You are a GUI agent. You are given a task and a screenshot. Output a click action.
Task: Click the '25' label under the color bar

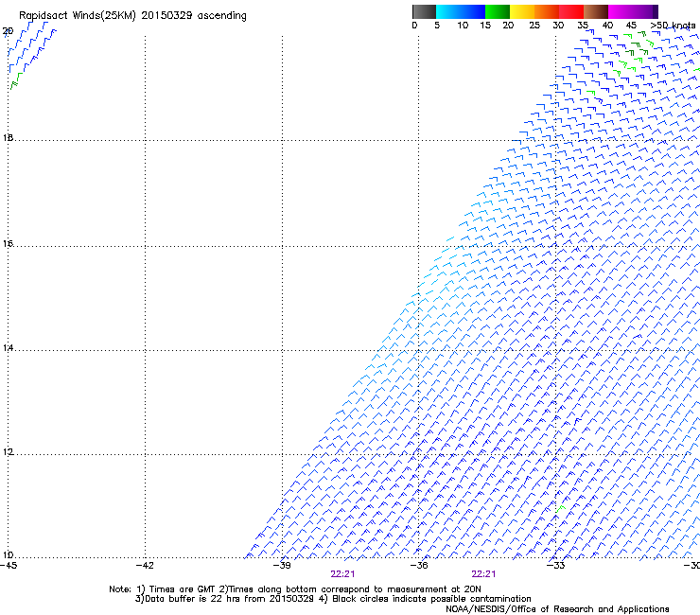pyautogui.click(x=534, y=26)
